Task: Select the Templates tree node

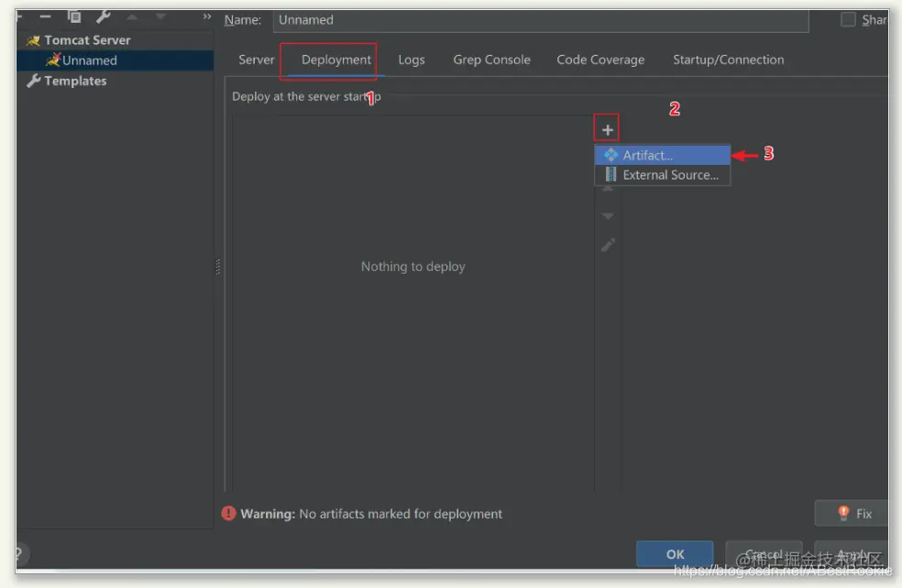Action: coord(75,81)
